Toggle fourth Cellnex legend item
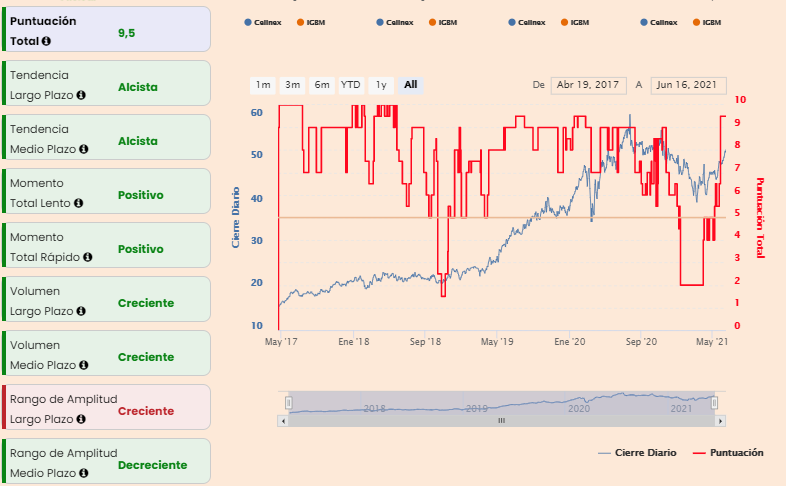This screenshot has height=486, width=786. (659, 23)
